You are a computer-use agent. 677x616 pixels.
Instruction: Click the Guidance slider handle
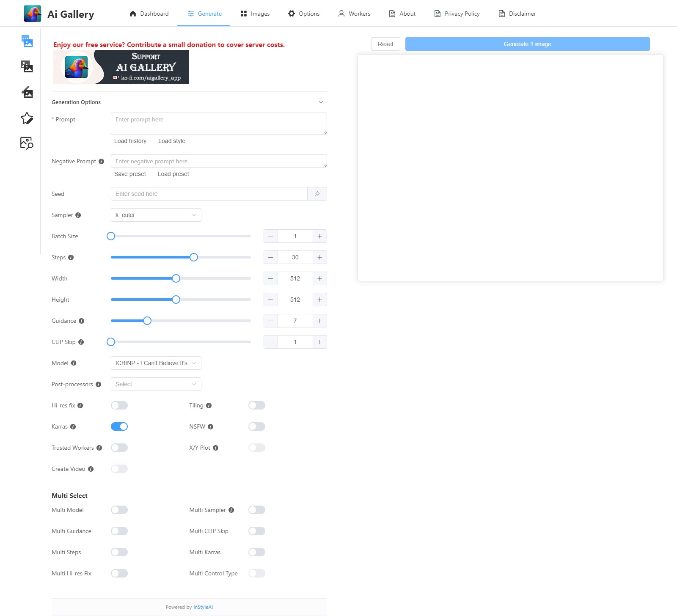click(147, 321)
